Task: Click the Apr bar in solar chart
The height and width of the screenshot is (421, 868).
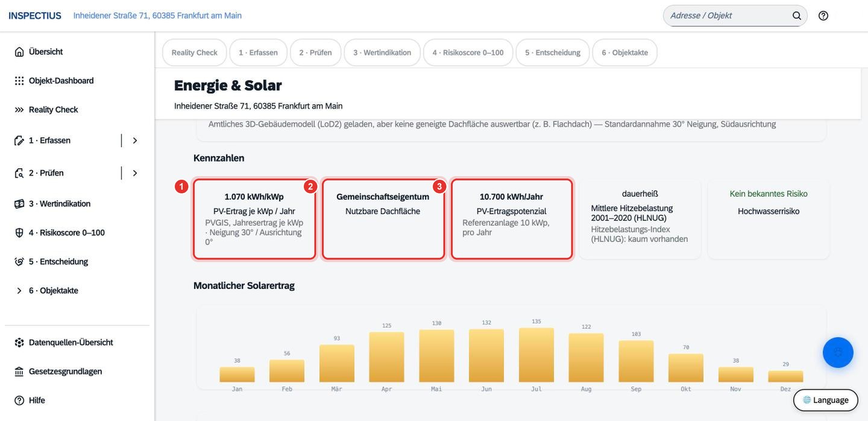Action: (x=386, y=357)
